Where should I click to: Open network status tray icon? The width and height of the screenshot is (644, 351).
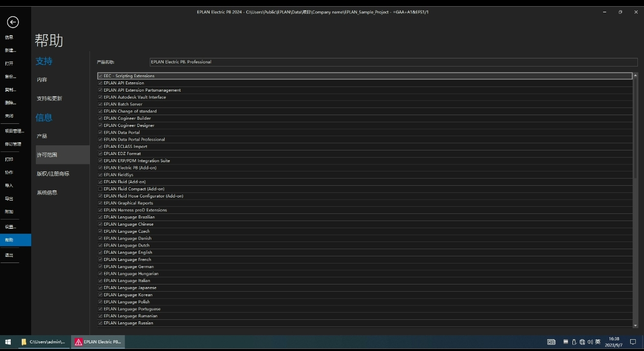(582, 342)
